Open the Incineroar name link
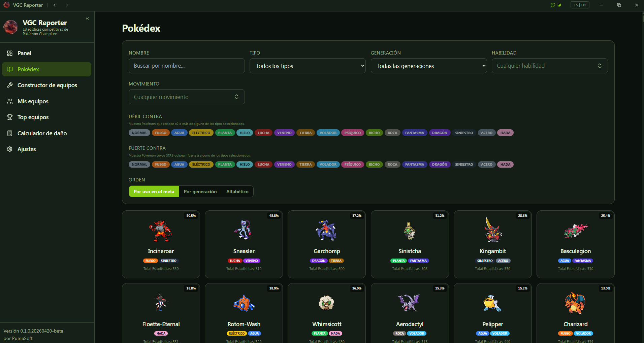Screen dimensions: 644x343 [x=161, y=251]
